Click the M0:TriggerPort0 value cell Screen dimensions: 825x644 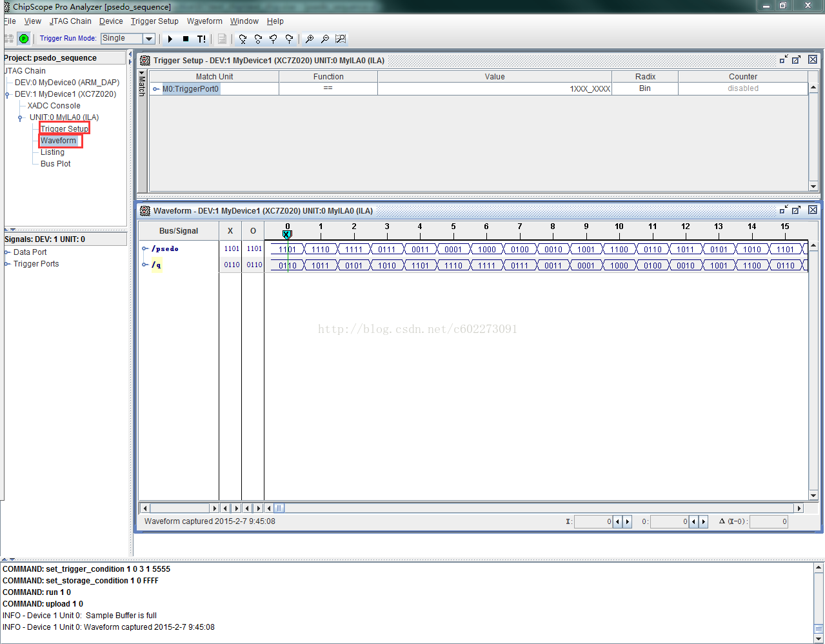495,89
